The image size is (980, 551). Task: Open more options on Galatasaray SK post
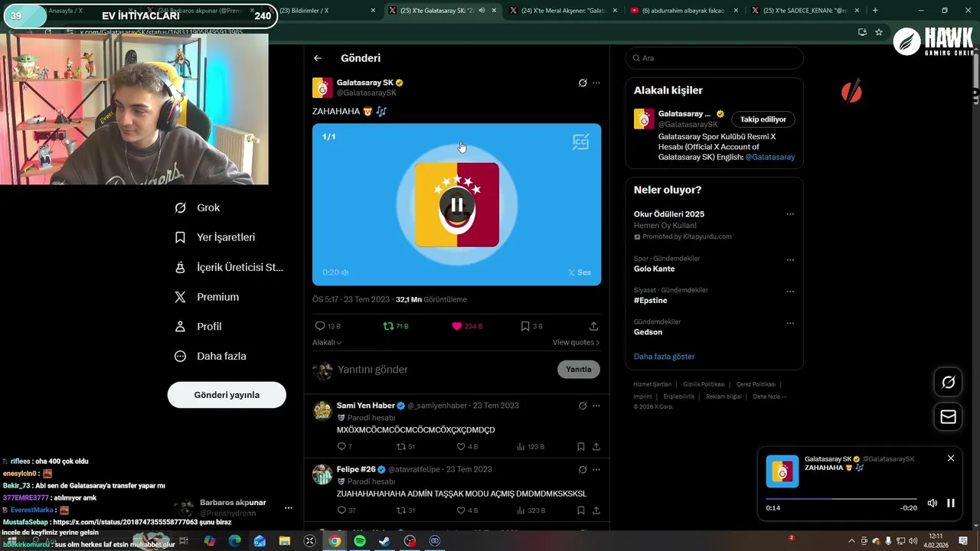[596, 83]
